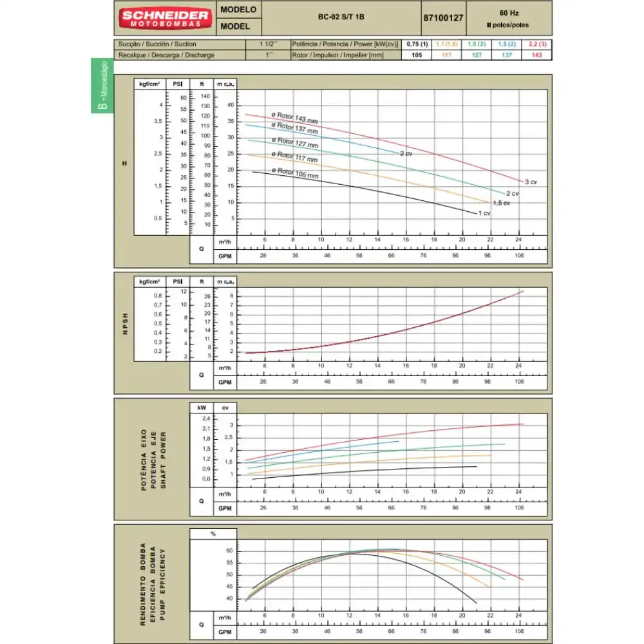
Task: Select the black '0,75 (1)' power cell
Action: click(417, 44)
